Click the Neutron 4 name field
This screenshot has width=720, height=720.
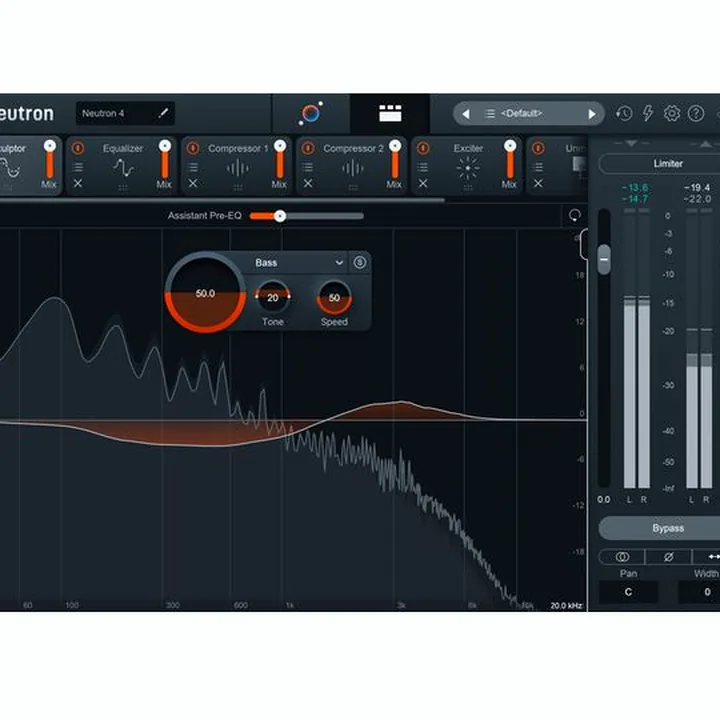pyautogui.click(x=125, y=113)
